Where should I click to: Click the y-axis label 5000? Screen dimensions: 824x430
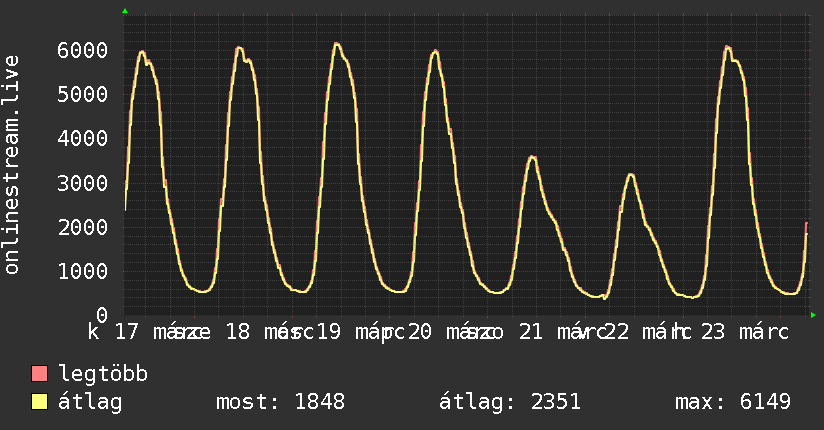83,95
